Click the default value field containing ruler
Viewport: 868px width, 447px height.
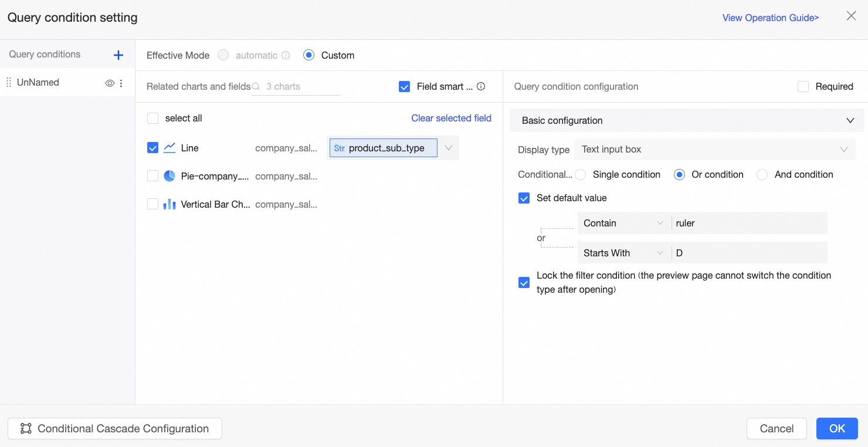[x=749, y=223]
